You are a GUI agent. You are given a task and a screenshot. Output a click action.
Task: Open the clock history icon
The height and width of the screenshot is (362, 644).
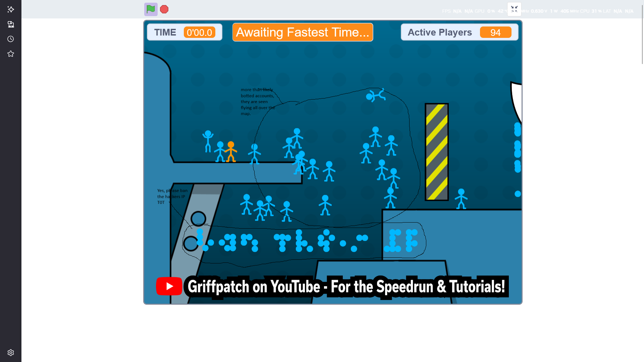coord(11,39)
